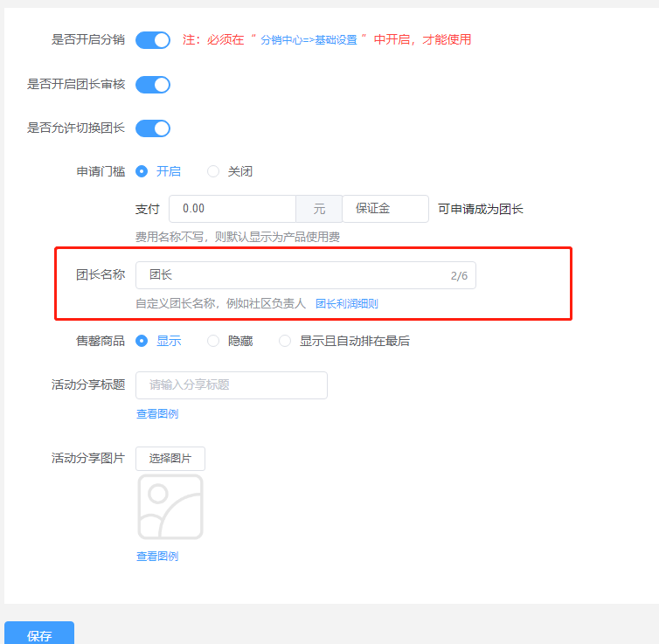The height and width of the screenshot is (644, 659).
Task: Toggle the 是否开启分销 switch
Action: pos(153,40)
